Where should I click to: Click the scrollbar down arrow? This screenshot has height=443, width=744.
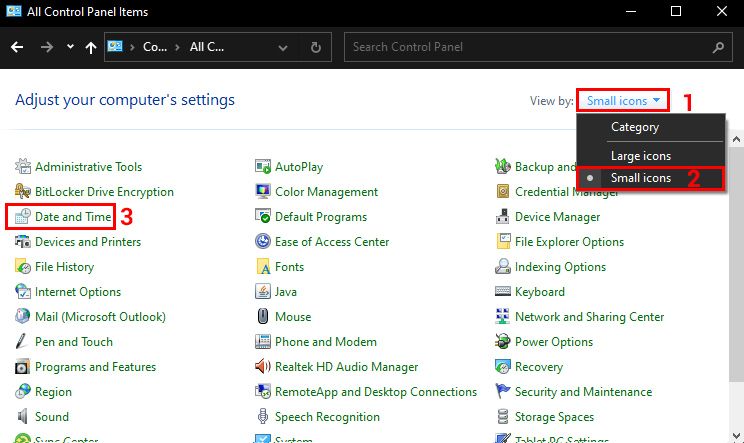(736, 435)
